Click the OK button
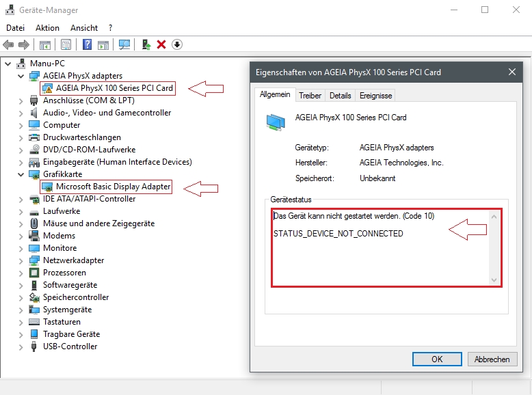The height and width of the screenshot is (395, 532). [437, 359]
